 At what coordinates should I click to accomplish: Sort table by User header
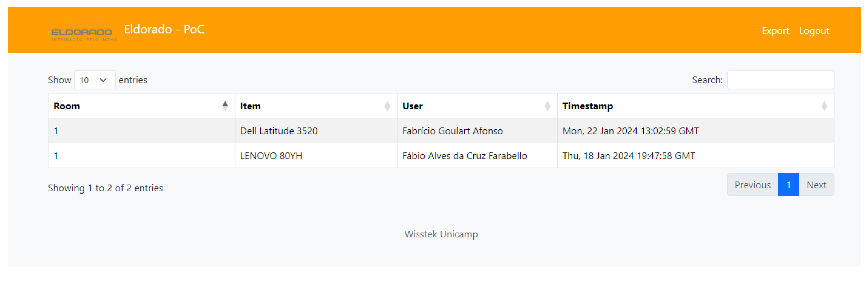click(412, 106)
